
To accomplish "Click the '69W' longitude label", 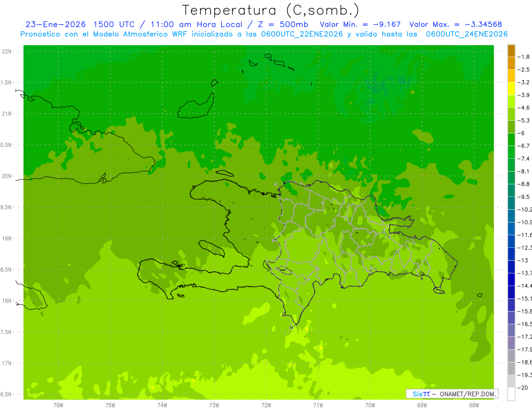I will [x=422, y=405].
